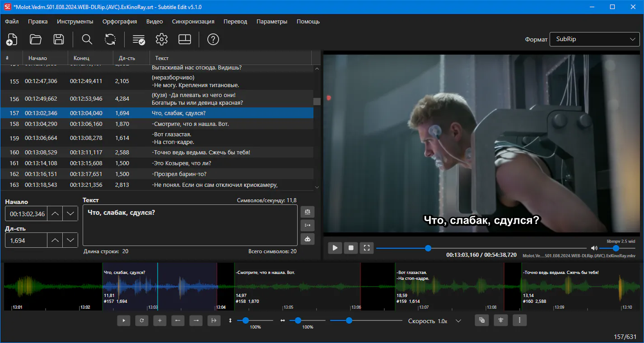Click the Текст column header

pos(230,58)
